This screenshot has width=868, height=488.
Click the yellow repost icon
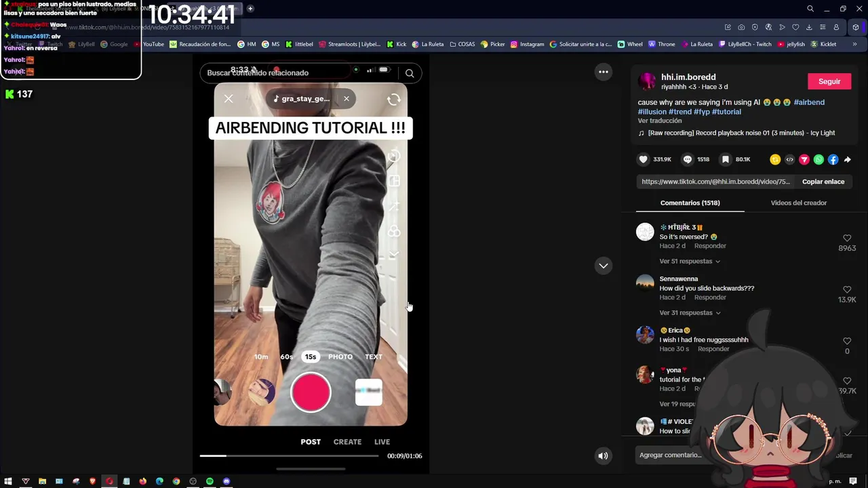coord(775,159)
